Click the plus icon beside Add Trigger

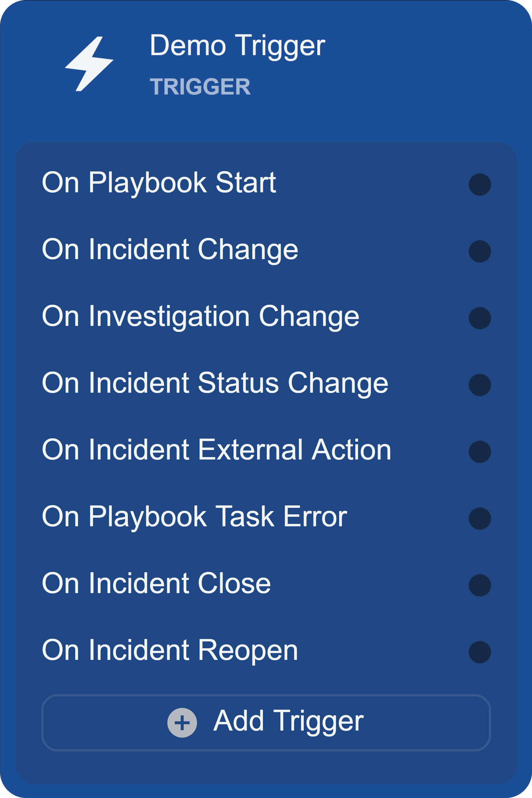182,723
